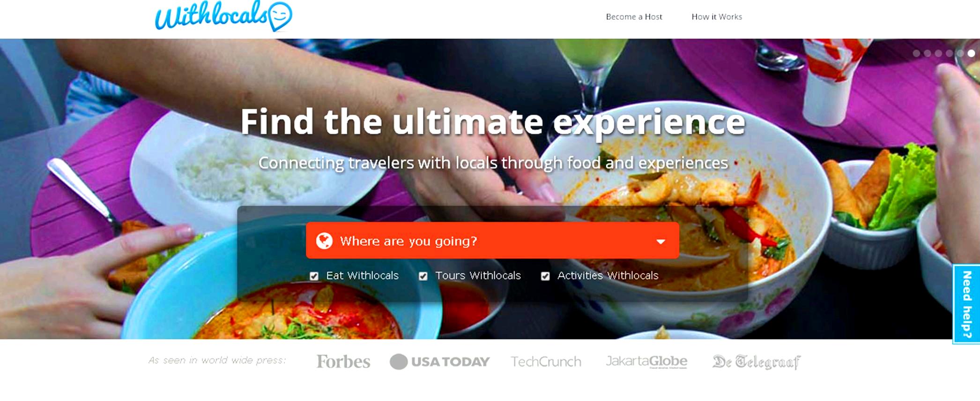Open the Need help? side tab
The image size is (980, 401).
click(x=966, y=304)
